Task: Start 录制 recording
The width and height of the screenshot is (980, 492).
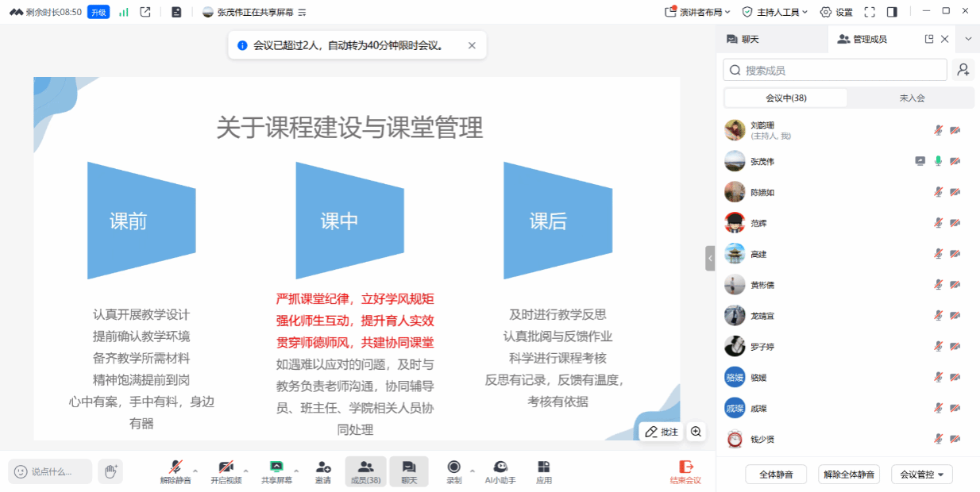Action: 453,471
